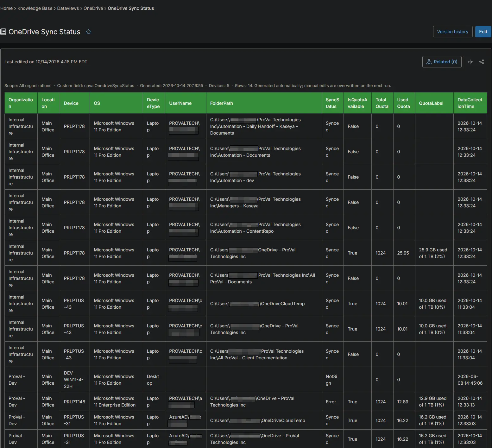Go to Home breadcrumb
Viewport: 492px width, 448px height.
tap(6, 8)
